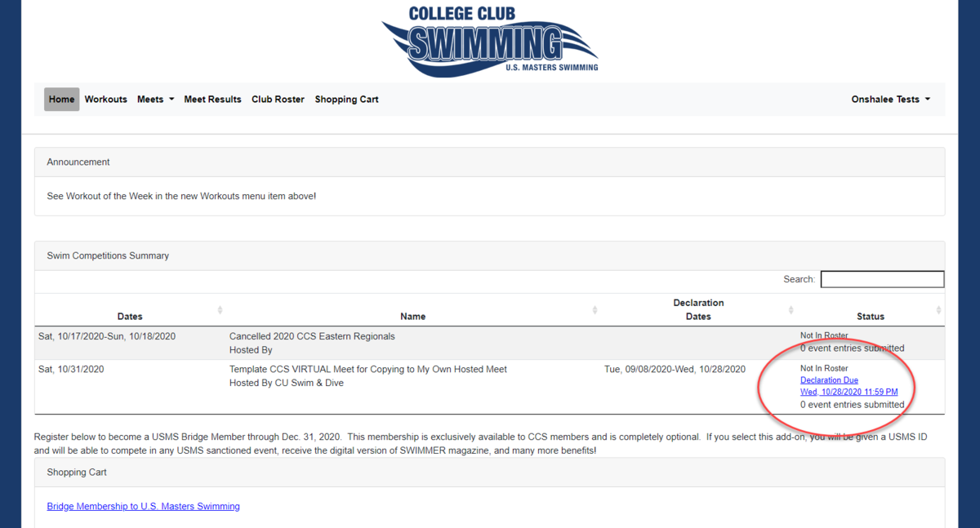This screenshot has width=980, height=528.
Task: Sort table by Status column arrows
Action: coord(938,310)
